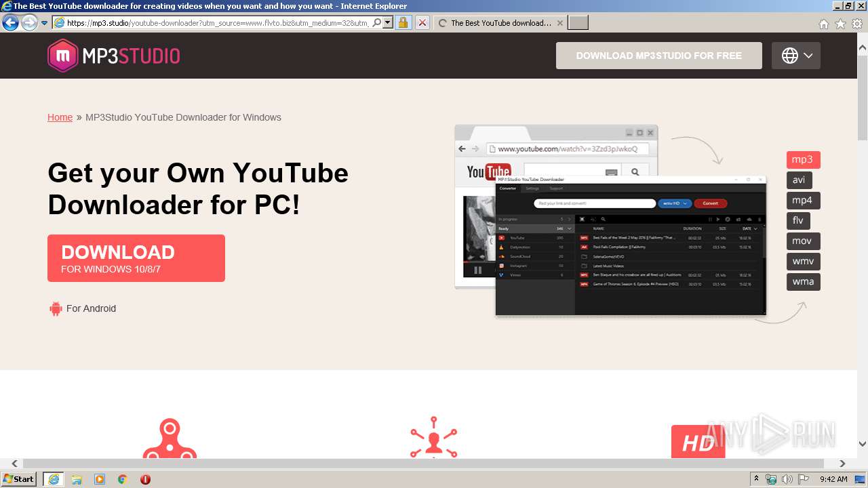Image resolution: width=868 pixels, height=488 pixels.
Task: Select the wma format tag
Action: click(804, 282)
